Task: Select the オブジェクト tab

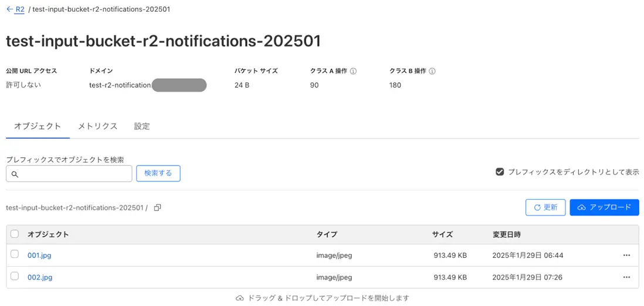Action: [38, 126]
